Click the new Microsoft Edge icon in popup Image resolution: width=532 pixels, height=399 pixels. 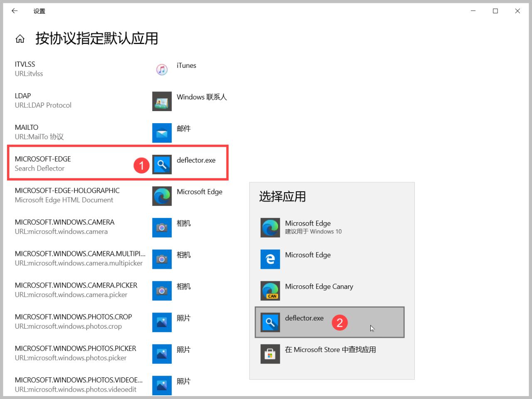click(x=270, y=228)
